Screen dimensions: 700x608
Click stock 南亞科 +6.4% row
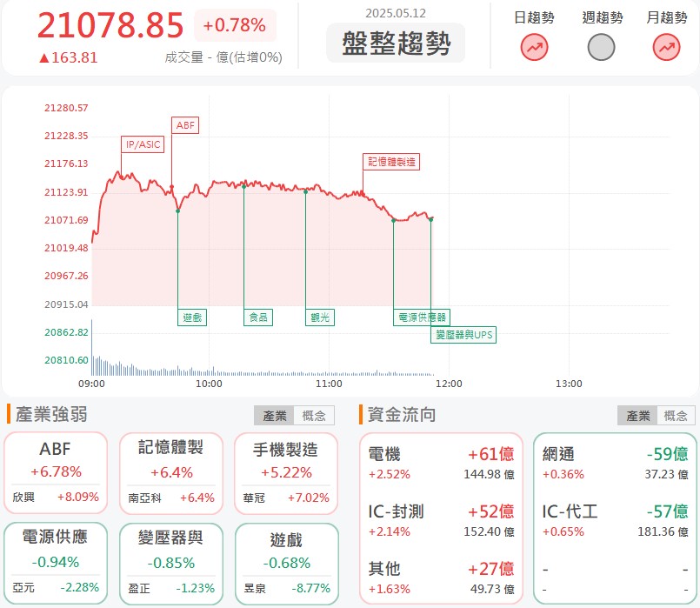171,498
